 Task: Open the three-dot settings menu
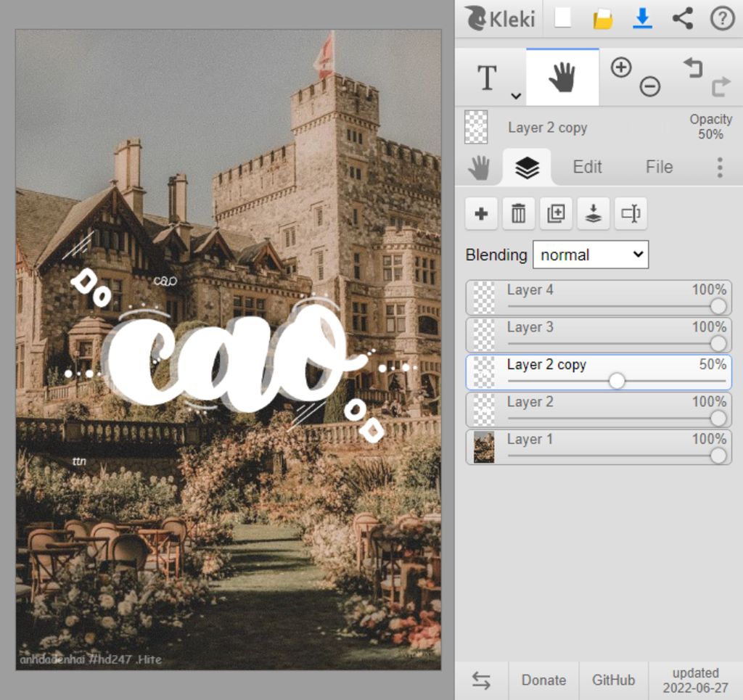[720, 167]
